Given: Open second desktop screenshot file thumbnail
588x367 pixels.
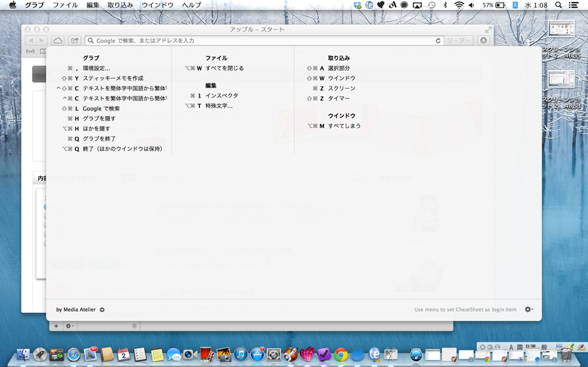Looking at the screenshot, I should click(x=562, y=80).
